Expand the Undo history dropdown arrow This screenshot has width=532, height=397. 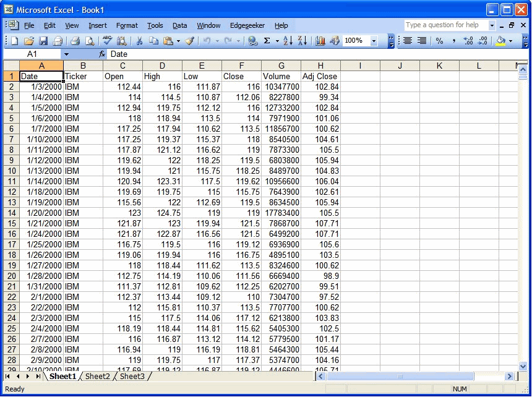click(x=217, y=41)
